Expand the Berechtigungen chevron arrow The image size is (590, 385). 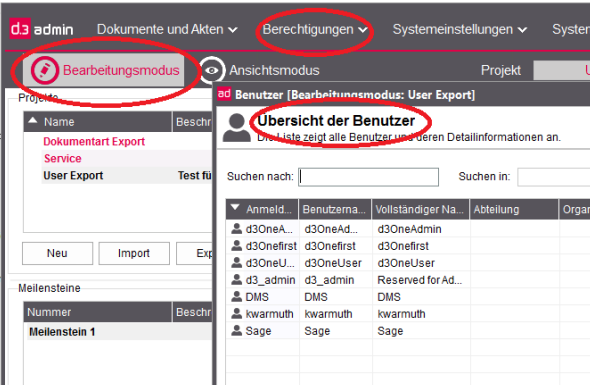(x=362, y=30)
